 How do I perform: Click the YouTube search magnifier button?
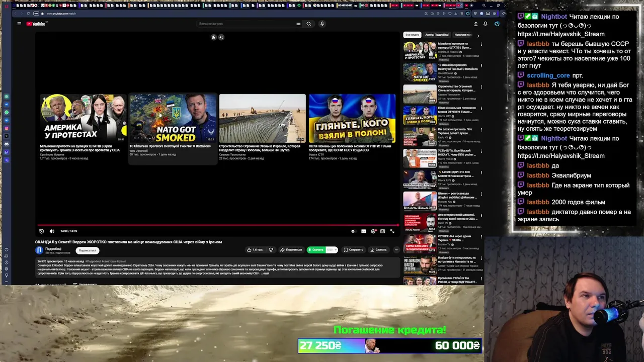[309, 24]
